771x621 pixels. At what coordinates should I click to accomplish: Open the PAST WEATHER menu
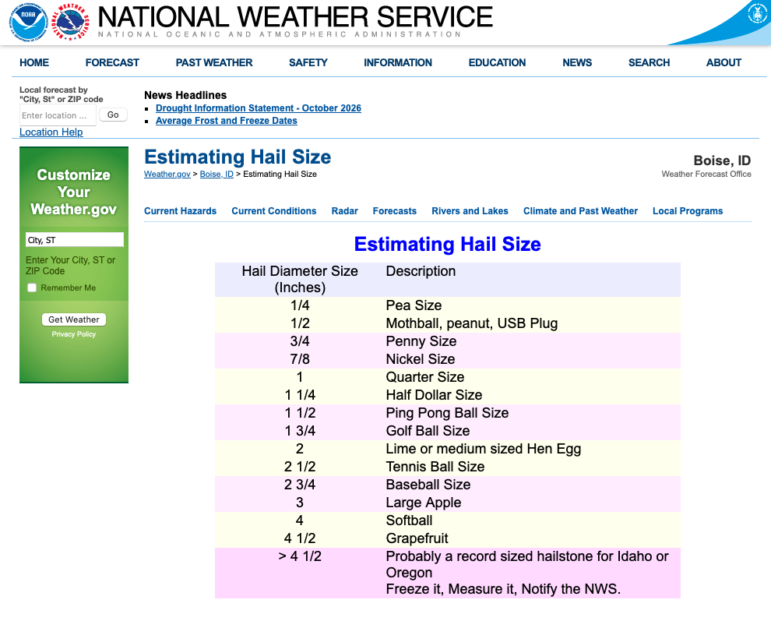(214, 62)
